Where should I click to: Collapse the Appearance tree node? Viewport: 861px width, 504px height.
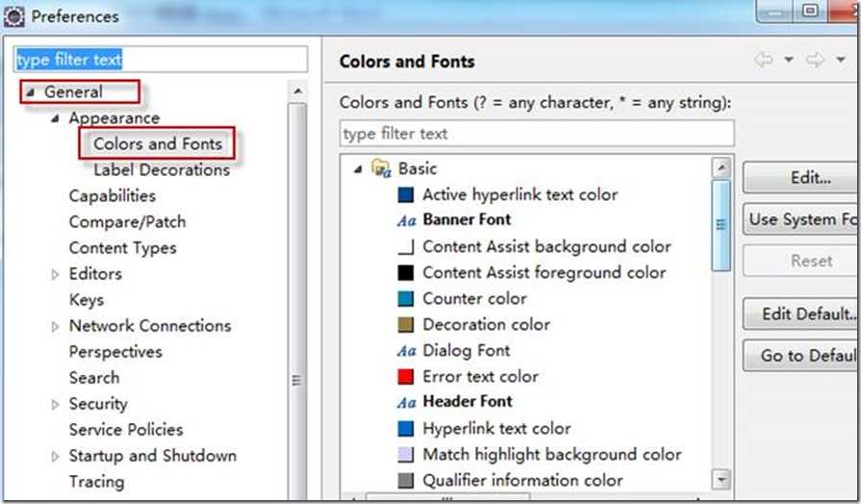point(55,118)
